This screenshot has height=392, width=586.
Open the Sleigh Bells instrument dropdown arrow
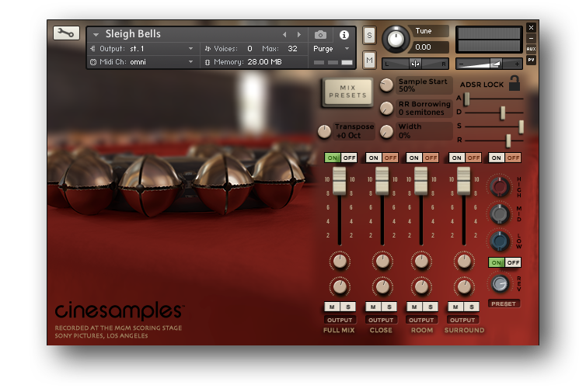pyautogui.click(x=96, y=35)
